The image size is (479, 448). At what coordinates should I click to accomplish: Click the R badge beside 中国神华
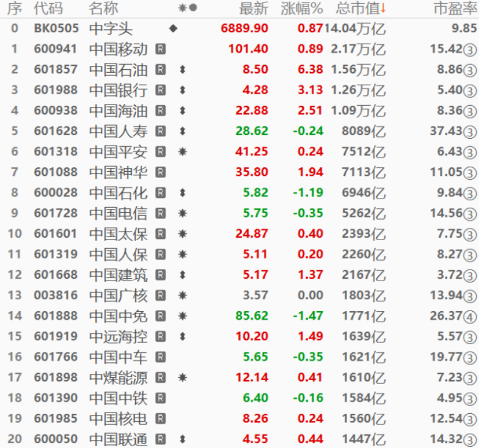[160, 172]
